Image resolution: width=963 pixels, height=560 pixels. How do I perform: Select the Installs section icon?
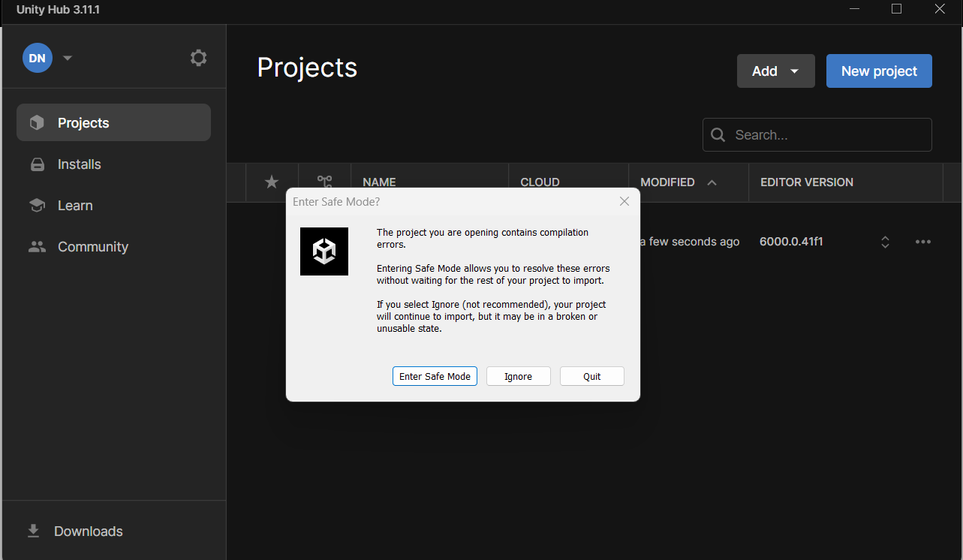coord(36,164)
